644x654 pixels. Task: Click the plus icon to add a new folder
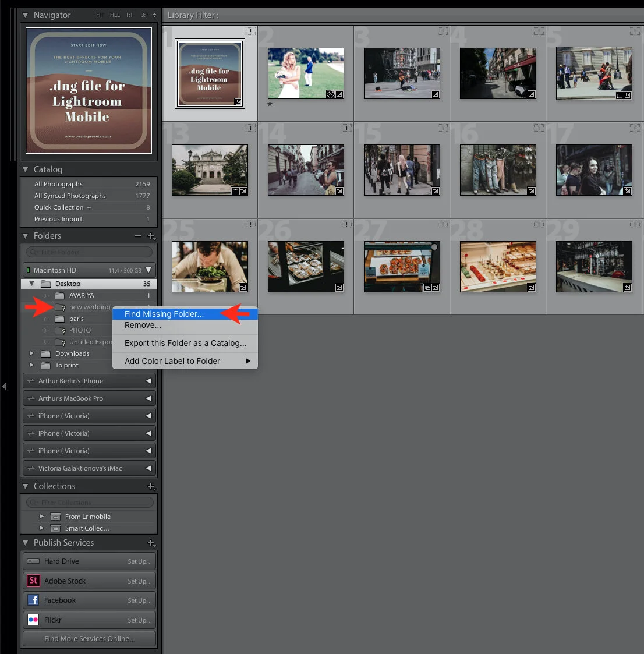[151, 236]
